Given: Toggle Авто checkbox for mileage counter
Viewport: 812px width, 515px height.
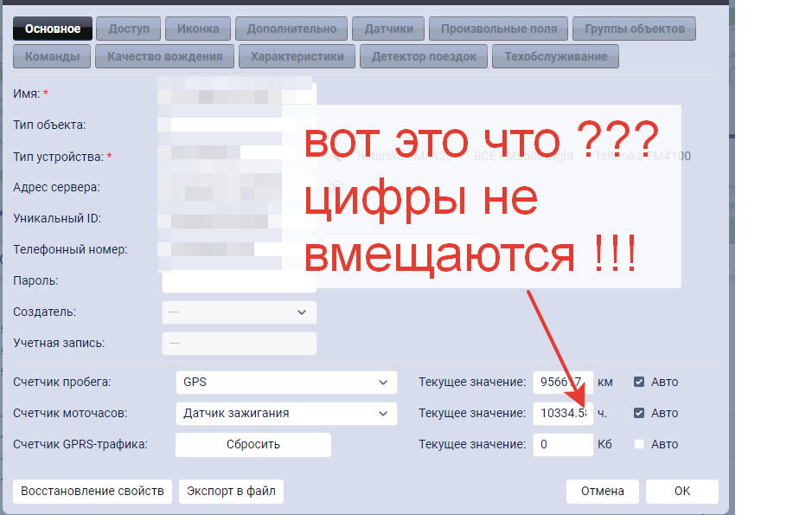Looking at the screenshot, I should pos(639,382).
